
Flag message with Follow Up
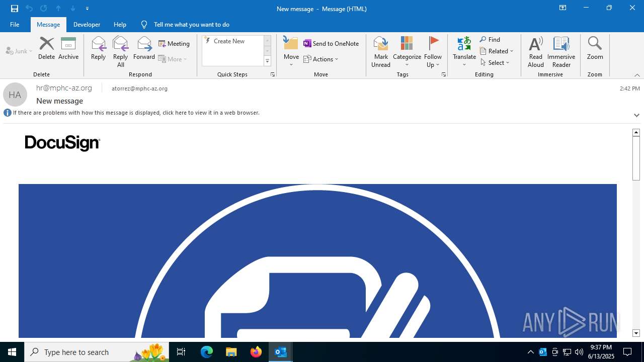[x=433, y=52]
